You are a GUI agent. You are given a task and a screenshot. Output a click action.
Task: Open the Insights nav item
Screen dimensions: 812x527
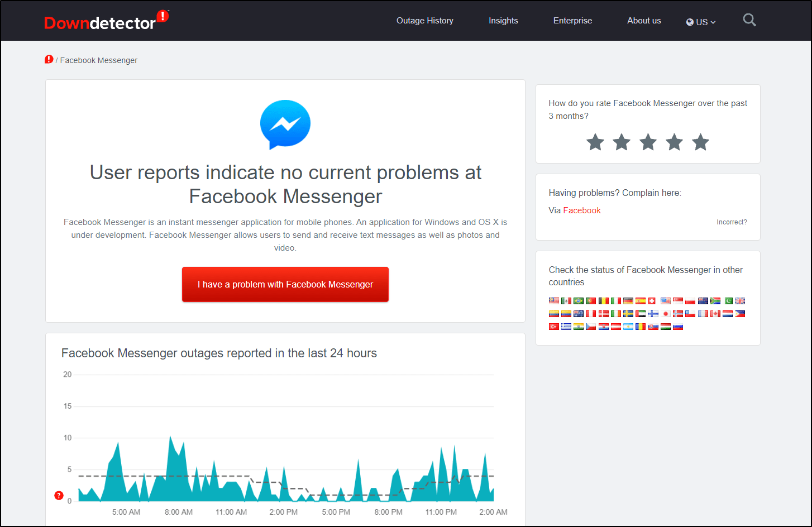(503, 21)
